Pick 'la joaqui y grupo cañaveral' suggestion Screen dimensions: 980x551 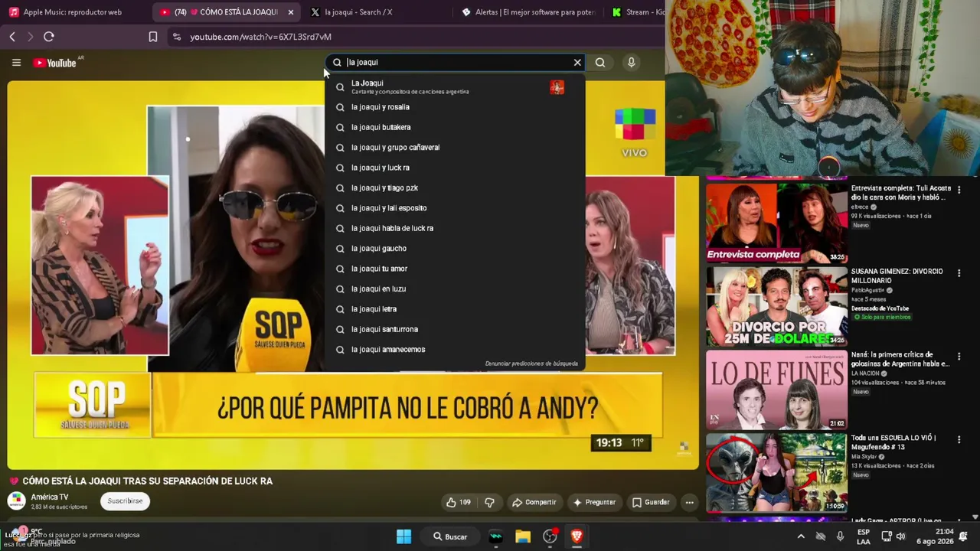(456, 148)
